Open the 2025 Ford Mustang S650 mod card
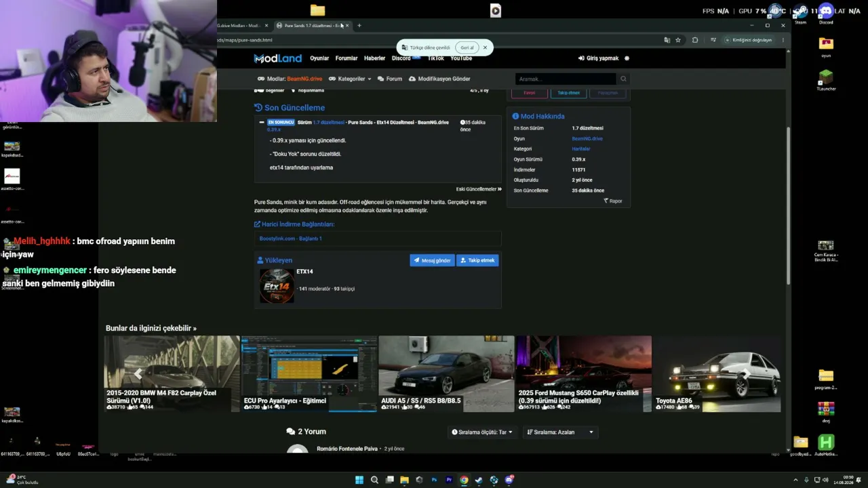The width and height of the screenshot is (868, 488). 584,373
